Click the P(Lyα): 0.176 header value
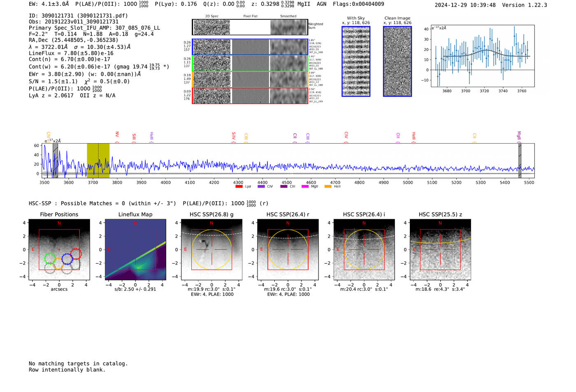Image resolution: width=576 pixels, height=392 pixels. tap(176, 4)
